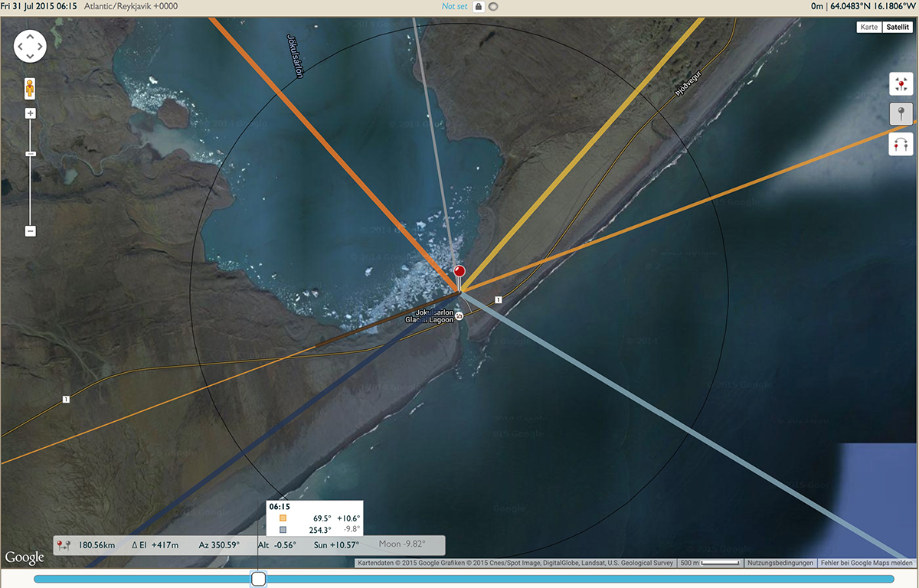Click the route 1 road shield at far left
This screenshot has width=919, height=588.
[67, 399]
